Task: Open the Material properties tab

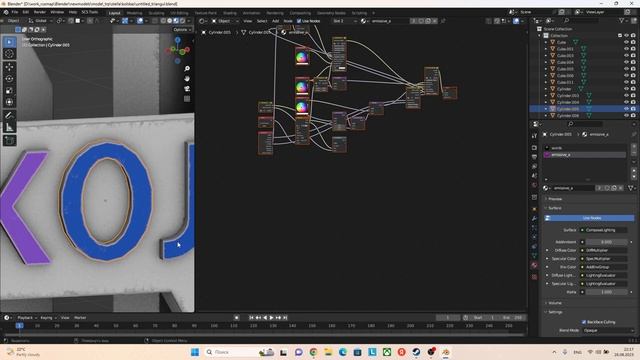Action: tap(534, 265)
